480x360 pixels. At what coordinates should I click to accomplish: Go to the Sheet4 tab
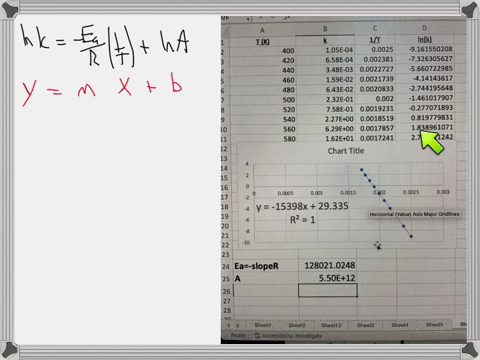coord(400,325)
